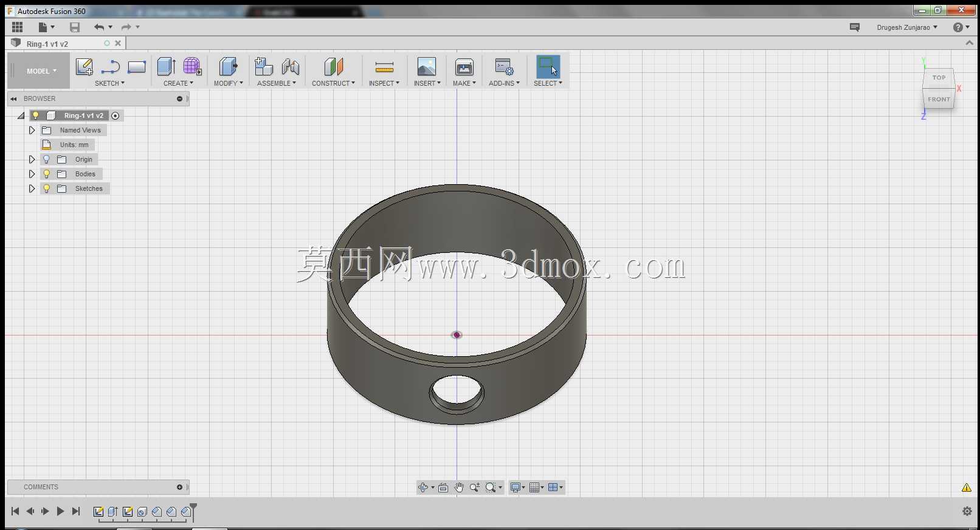980x530 pixels.
Task: Click the Insert decal image icon
Action: point(426,67)
